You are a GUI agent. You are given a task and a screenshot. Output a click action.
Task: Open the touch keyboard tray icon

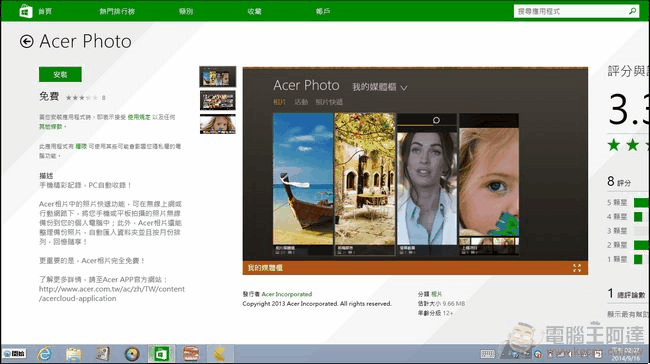click(488, 354)
